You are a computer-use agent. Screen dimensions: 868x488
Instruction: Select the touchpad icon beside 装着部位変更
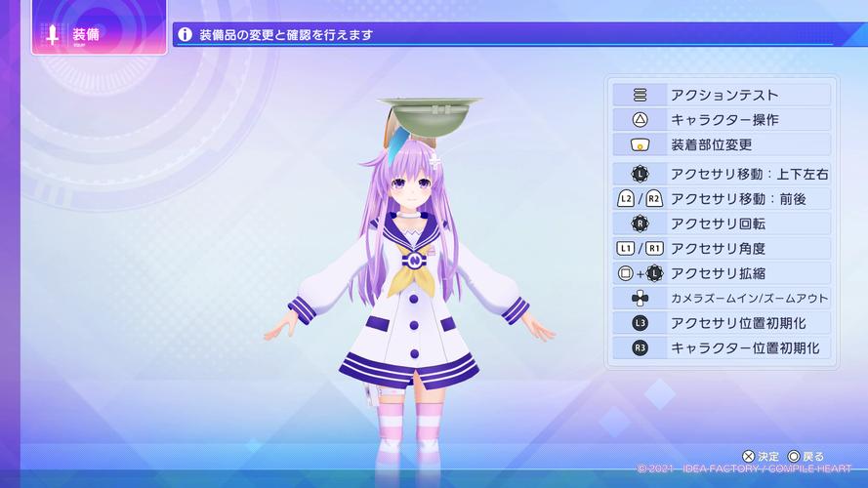[x=640, y=144]
